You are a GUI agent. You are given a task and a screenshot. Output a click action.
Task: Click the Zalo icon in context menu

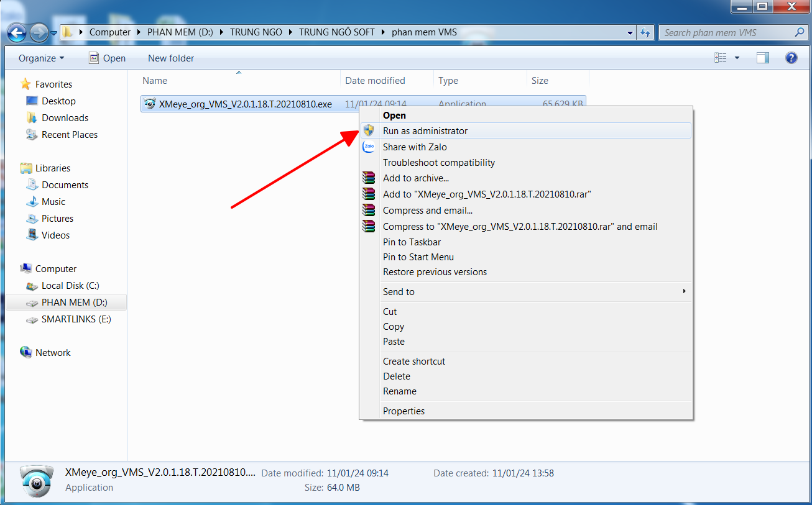(369, 147)
